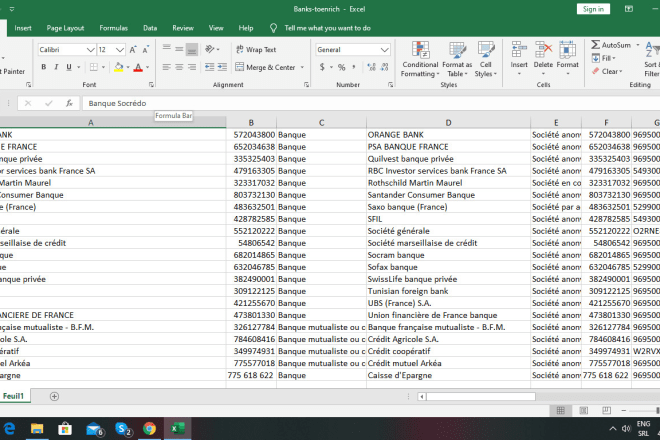
Task: Click the Borders icon
Action: pyautogui.click(x=94, y=67)
